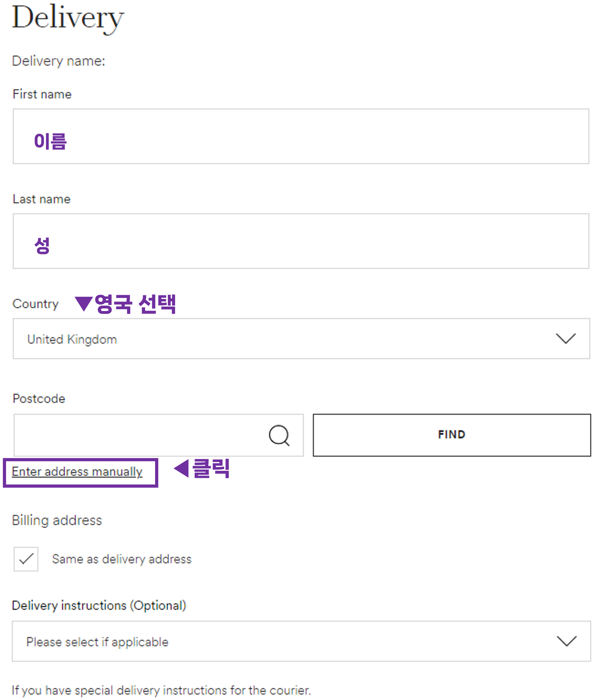Click the Postcode input field
593x700 pixels.
click(158, 435)
